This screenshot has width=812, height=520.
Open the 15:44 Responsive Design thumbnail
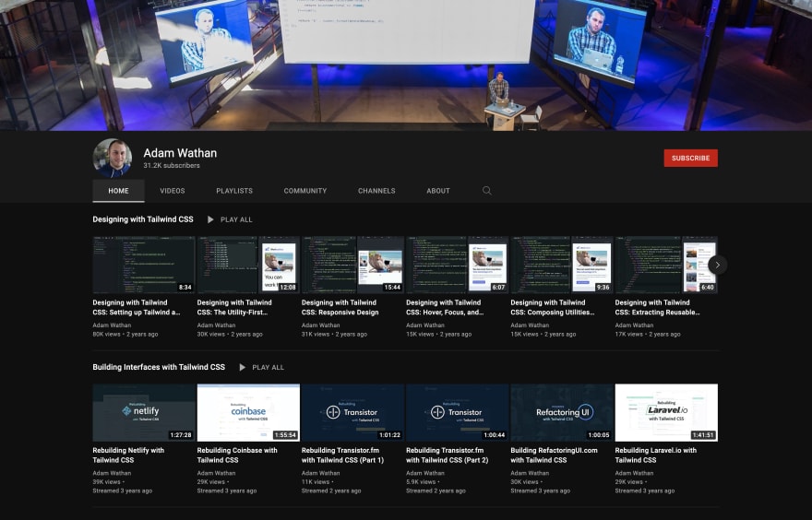coord(352,265)
